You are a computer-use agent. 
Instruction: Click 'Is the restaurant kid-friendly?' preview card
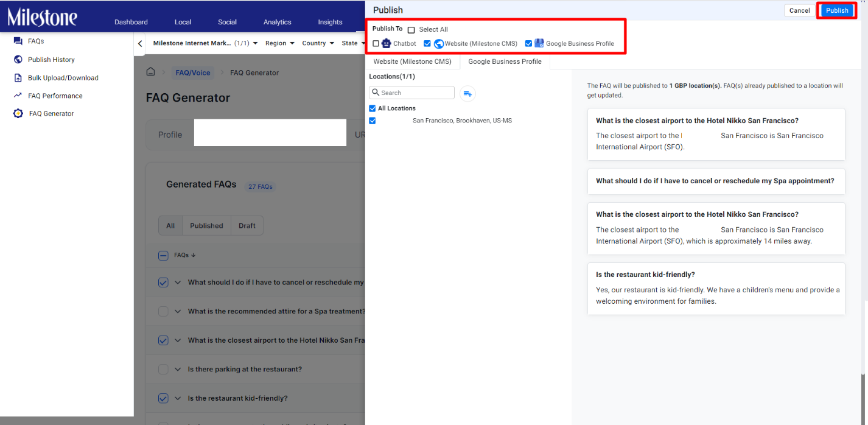coord(716,289)
